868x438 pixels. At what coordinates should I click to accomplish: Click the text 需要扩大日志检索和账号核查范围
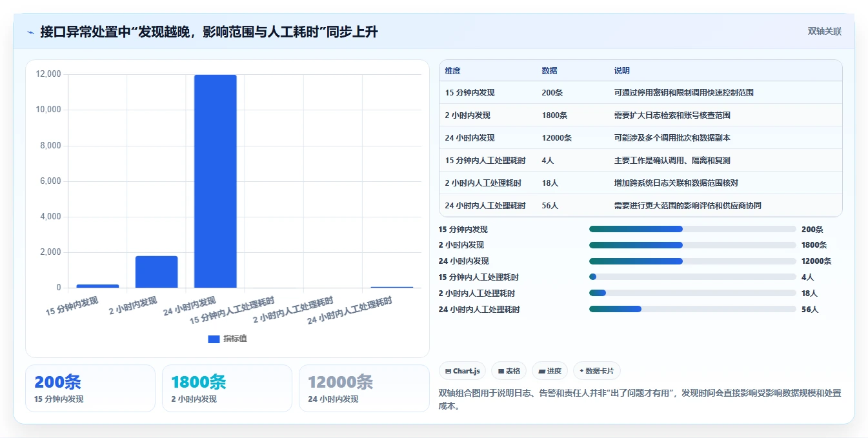(x=672, y=115)
